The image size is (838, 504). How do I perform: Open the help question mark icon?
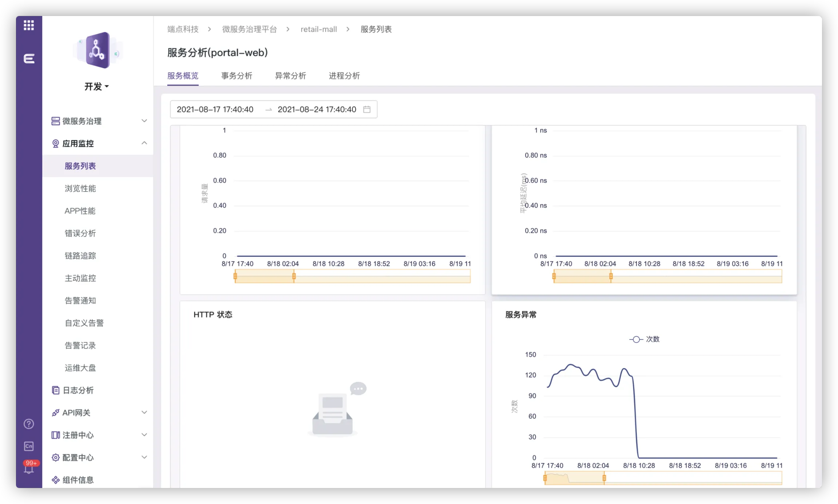point(29,424)
